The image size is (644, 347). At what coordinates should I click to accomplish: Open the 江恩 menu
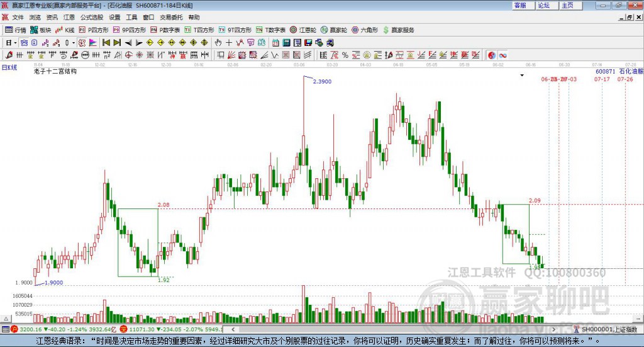[x=69, y=17]
